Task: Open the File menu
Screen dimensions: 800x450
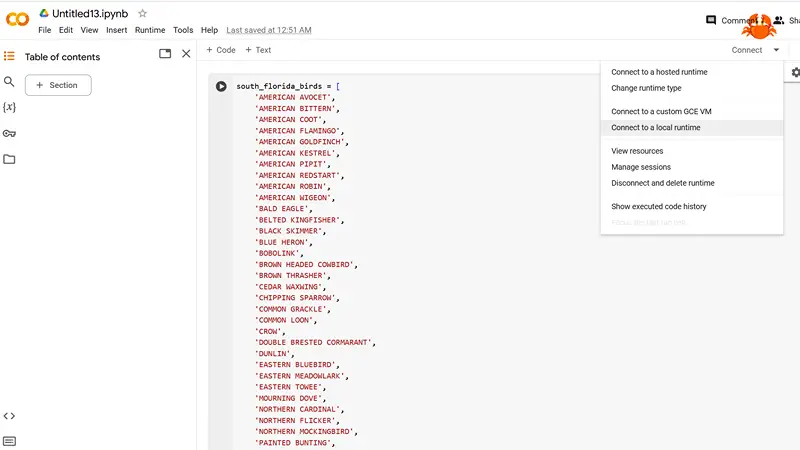Action: tap(45, 30)
